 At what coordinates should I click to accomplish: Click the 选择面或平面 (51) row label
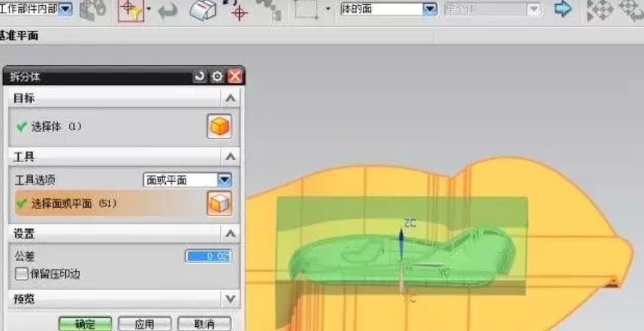coord(74,204)
